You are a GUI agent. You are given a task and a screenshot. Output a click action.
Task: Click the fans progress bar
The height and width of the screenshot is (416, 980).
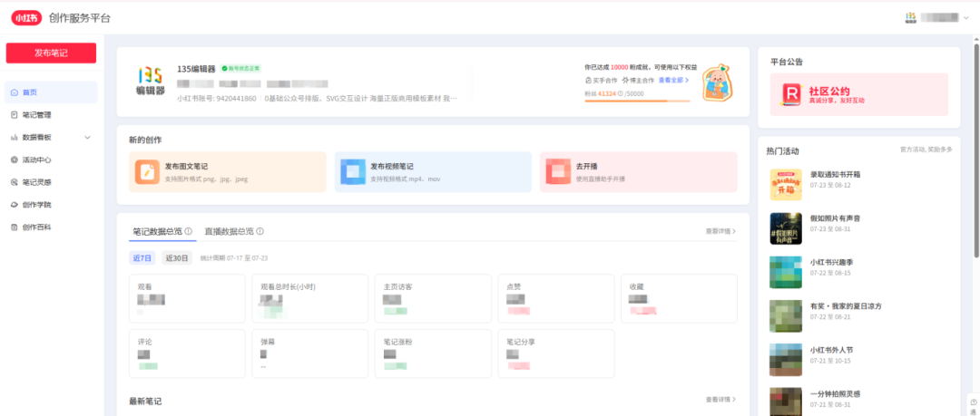(x=638, y=101)
